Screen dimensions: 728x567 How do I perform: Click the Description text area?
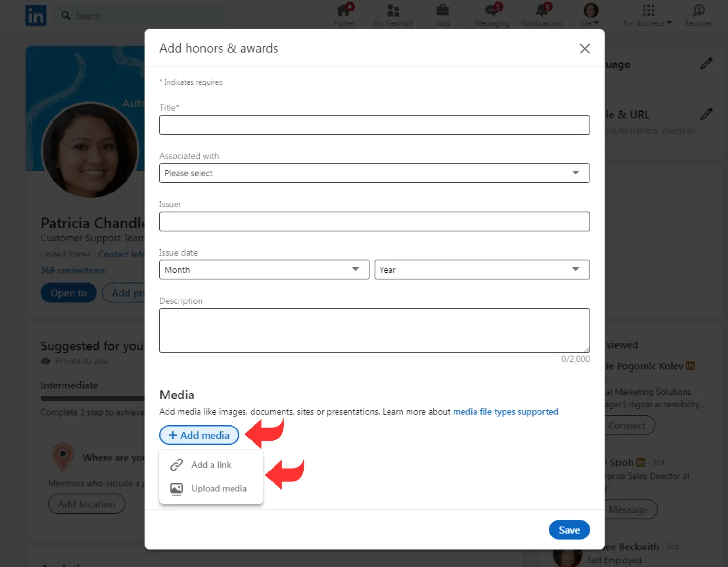tap(374, 330)
